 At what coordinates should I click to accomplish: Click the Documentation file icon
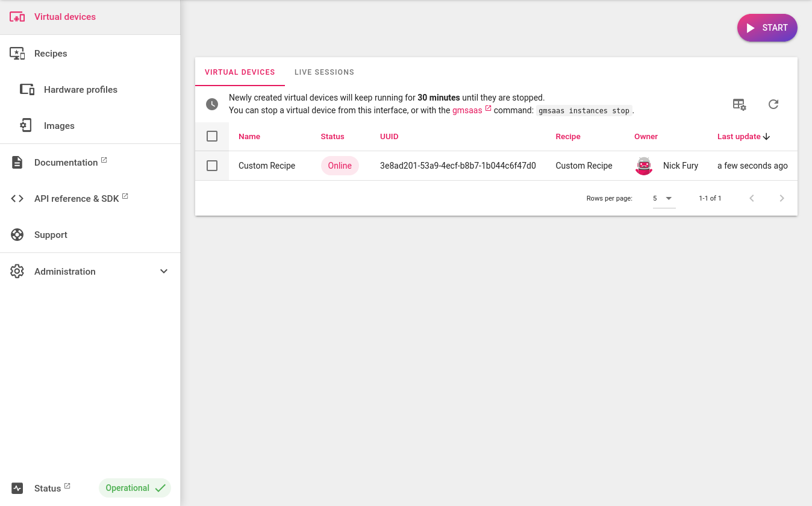pos(17,162)
